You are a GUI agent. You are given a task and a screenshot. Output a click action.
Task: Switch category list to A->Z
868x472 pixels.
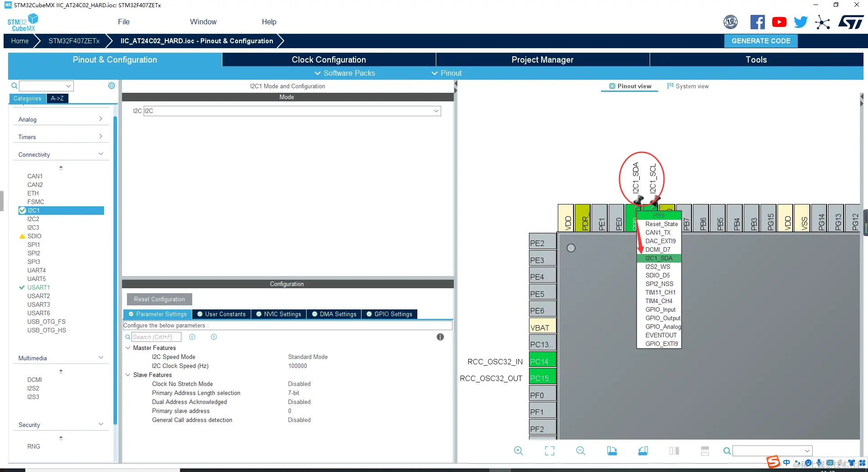(57, 98)
